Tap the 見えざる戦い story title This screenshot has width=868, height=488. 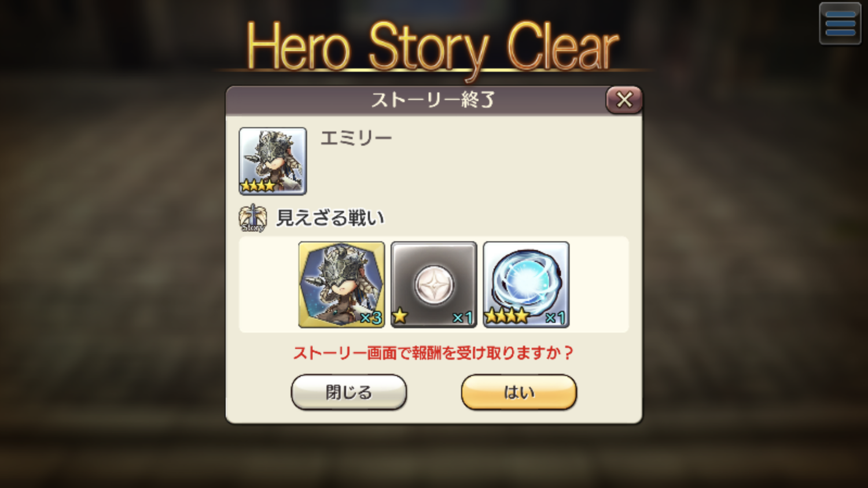pos(330,218)
